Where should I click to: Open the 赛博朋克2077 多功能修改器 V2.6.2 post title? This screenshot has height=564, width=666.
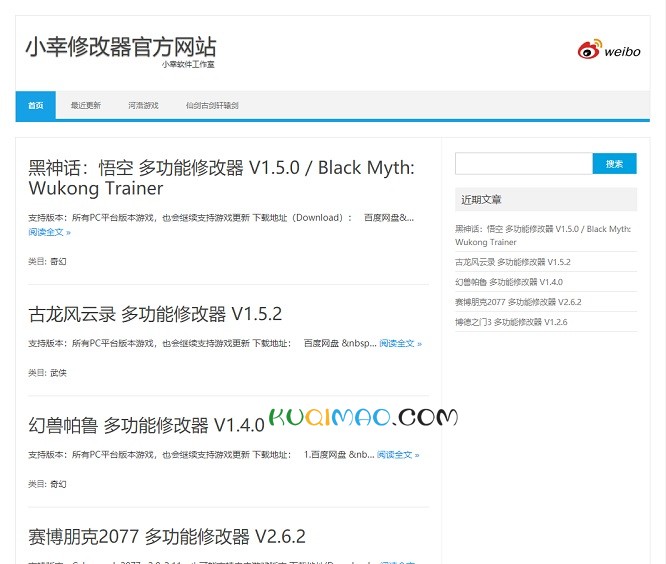point(167,536)
